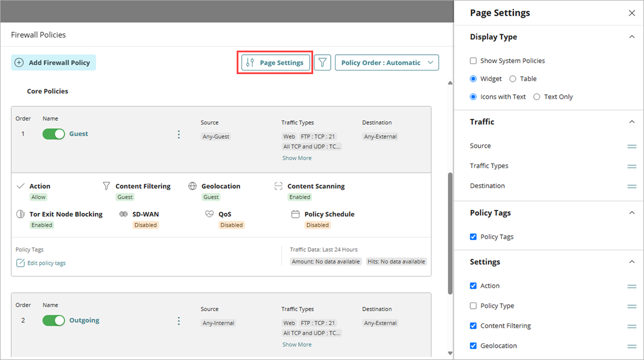Click the Edit policy tags link
644x360 pixels.
[x=47, y=263]
